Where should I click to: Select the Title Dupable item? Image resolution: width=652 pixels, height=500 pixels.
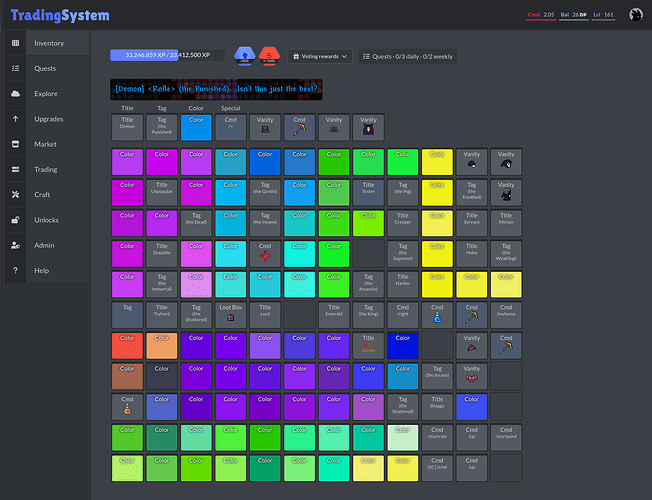(162, 254)
